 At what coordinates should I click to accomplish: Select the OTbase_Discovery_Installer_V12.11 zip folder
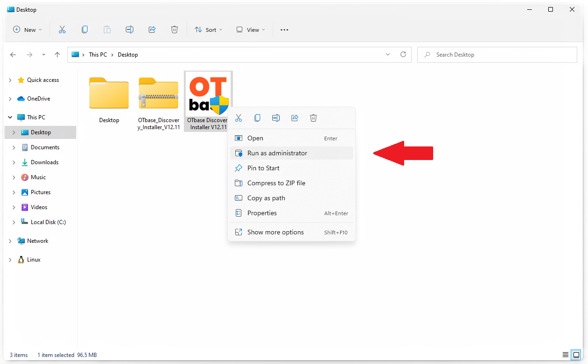pyautogui.click(x=159, y=94)
